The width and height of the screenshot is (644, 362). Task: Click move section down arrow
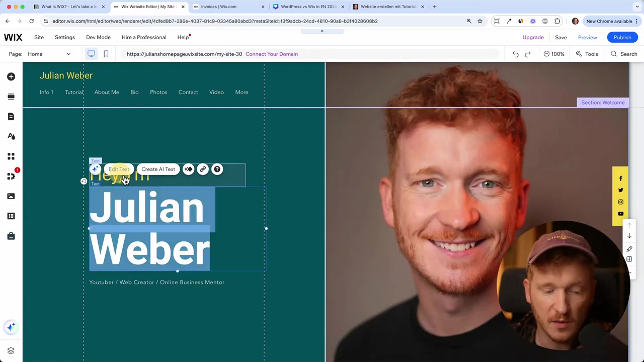[x=629, y=236]
